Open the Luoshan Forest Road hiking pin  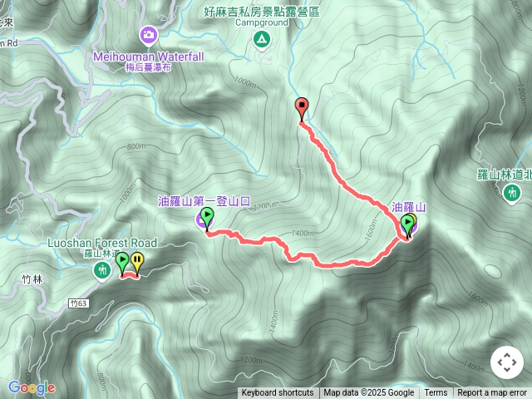click(x=102, y=271)
